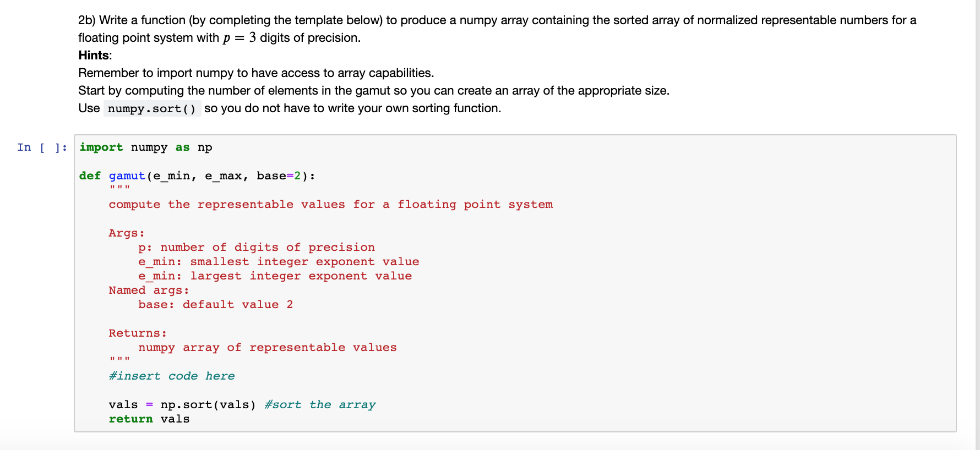This screenshot has height=450, width=980.
Task: Click the 'Args:' docstring heading
Action: click(127, 233)
